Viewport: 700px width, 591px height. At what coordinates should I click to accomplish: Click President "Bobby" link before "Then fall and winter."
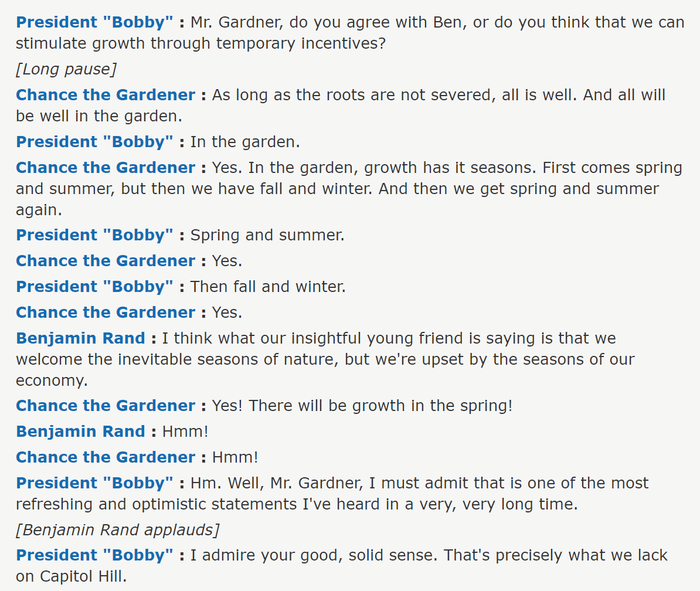coord(94,286)
